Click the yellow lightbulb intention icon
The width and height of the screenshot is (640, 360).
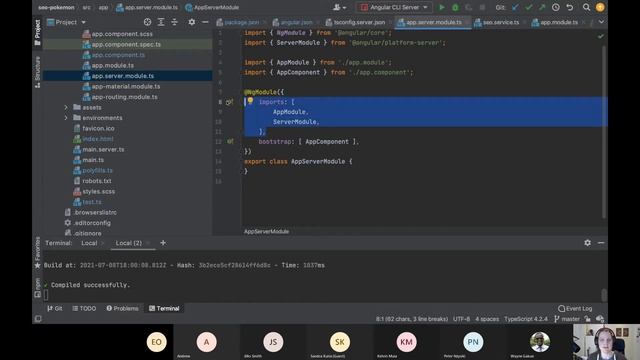coord(250,100)
